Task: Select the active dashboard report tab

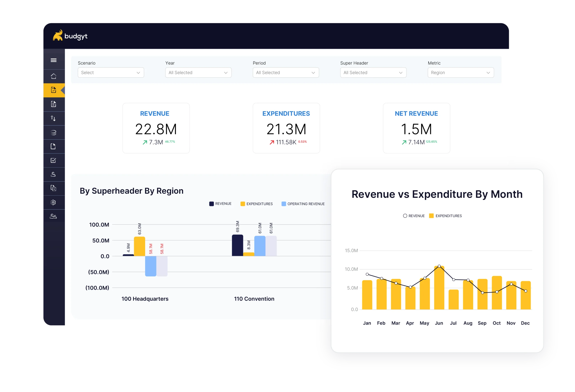Action: click(x=53, y=90)
